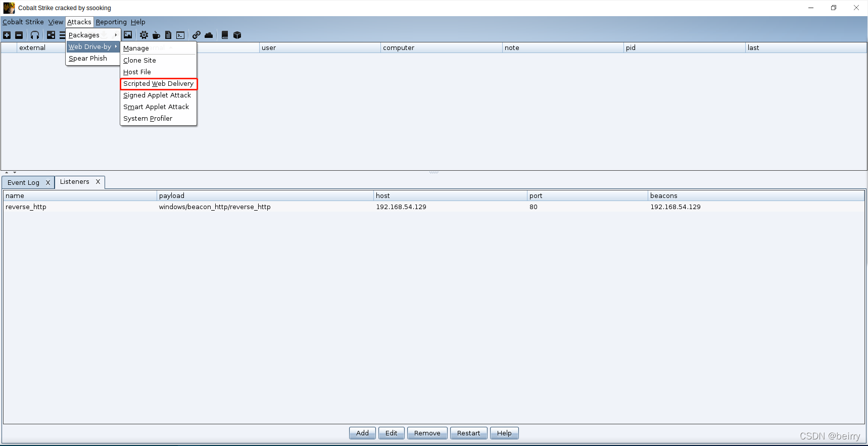The image size is (868, 446).
Task: Open the Reporting menu
Action: click(x=111, y=22)
